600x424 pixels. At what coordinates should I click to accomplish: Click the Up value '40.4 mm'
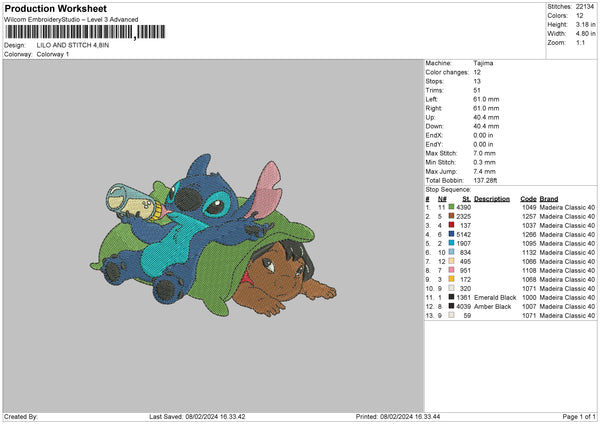pos(486,117)
